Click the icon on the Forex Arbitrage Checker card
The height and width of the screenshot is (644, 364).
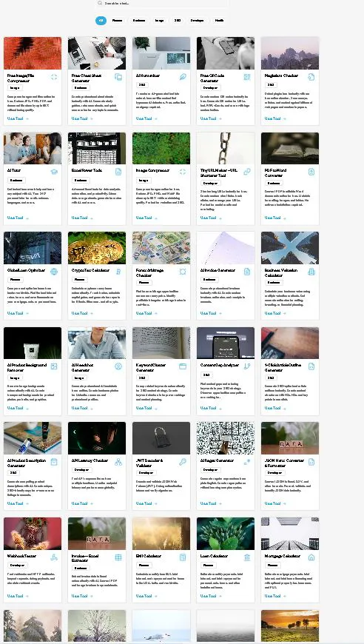pyautogui.click(x=183, y=272)
